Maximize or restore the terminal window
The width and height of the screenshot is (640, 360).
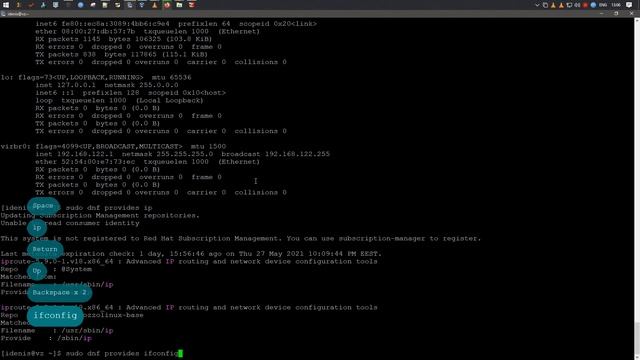point(616,13)
